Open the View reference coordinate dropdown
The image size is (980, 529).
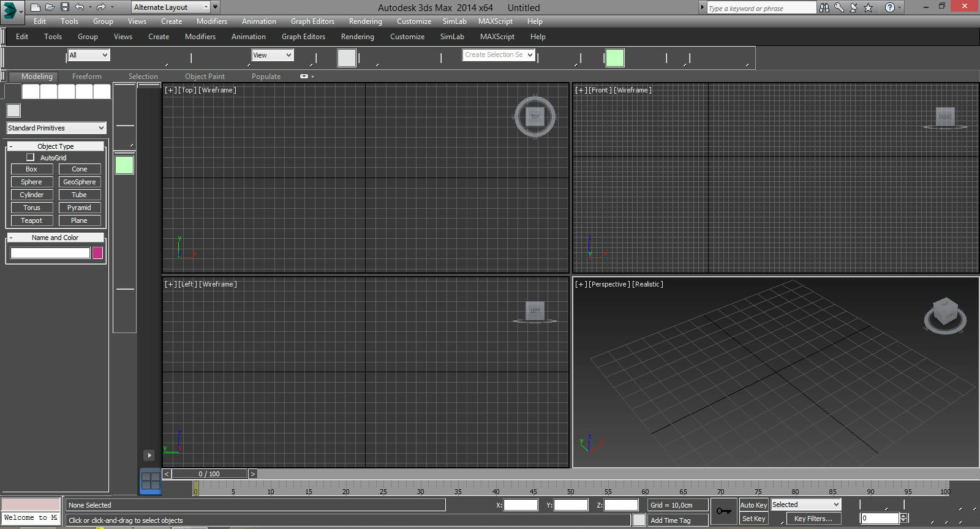[x=273, y=55]
